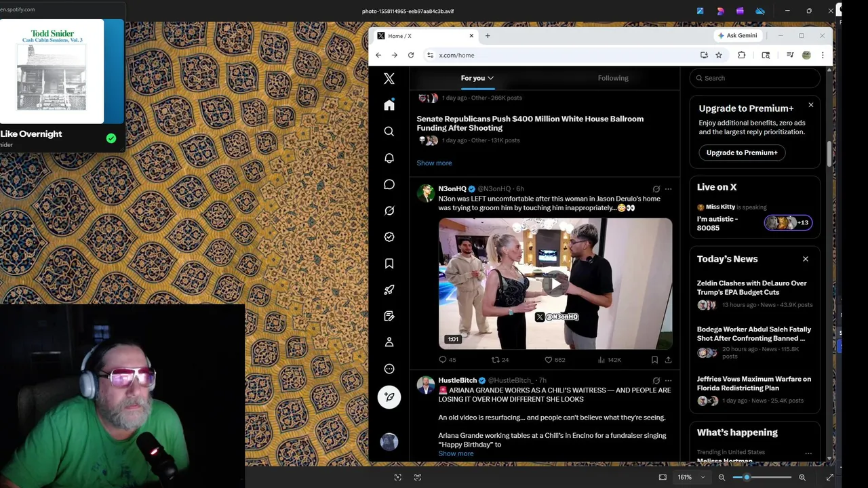Click Grok icon on the N3onHQ post

tap(656, 189)
